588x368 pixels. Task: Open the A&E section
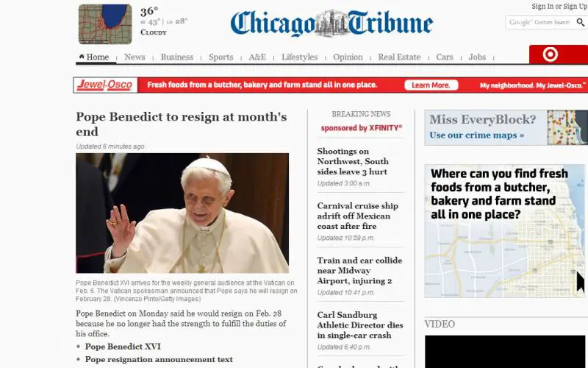[257, 57]
